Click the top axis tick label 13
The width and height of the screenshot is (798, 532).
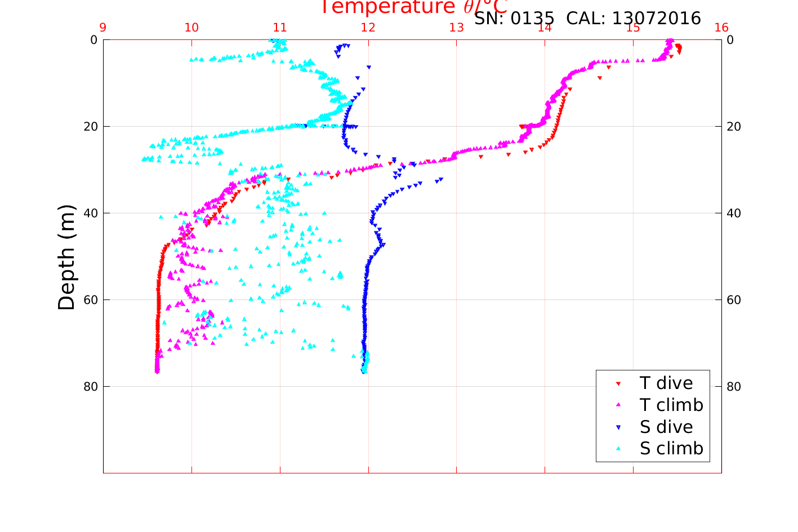click(456, 28)
